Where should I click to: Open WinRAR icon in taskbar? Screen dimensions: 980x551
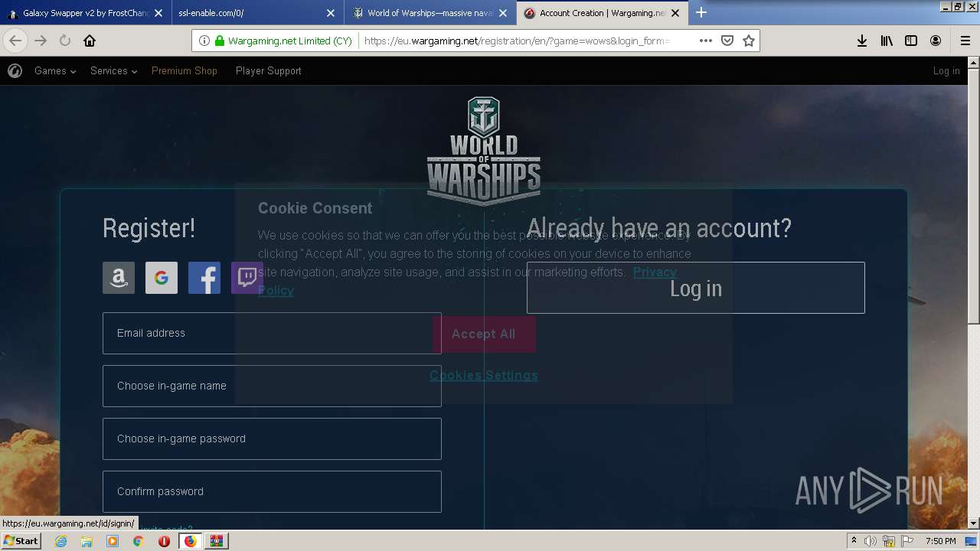click(x=217, y=541)
